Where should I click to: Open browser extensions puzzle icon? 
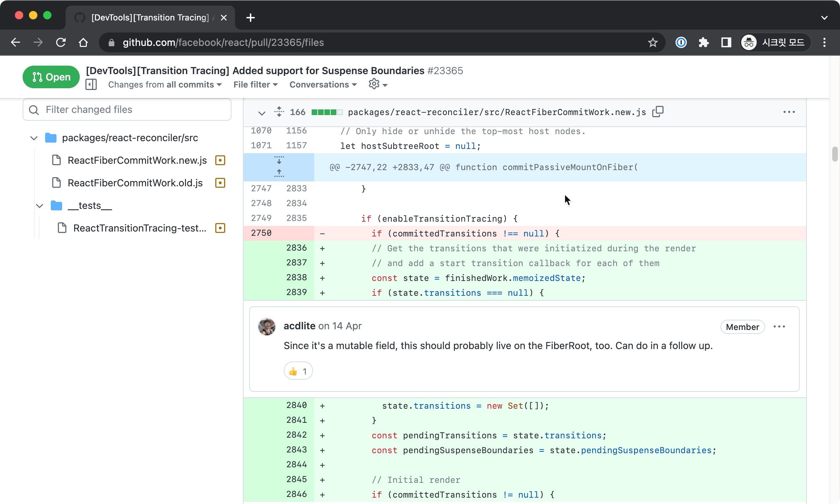[x=703, y=43]
